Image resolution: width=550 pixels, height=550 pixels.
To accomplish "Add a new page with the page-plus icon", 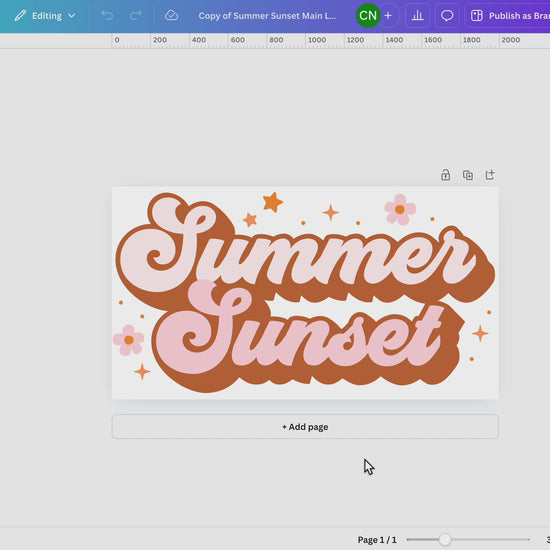I will 490,174.
